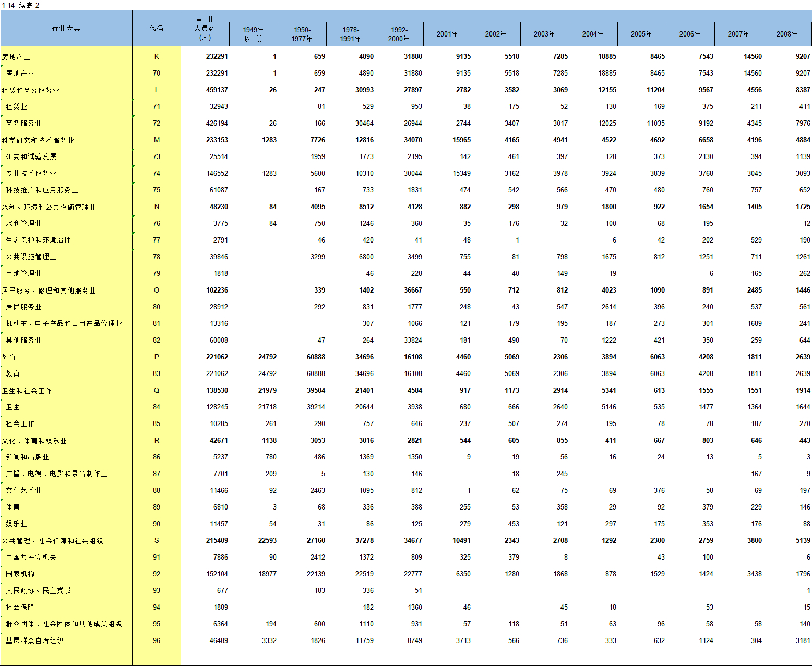
Task: Select the 1950-1977年 column header
Action: 302,34
